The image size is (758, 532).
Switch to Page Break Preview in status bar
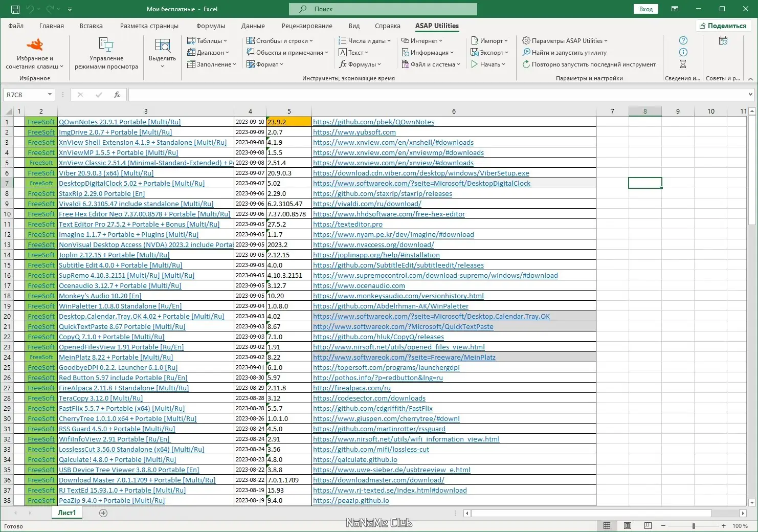(648, 526)
